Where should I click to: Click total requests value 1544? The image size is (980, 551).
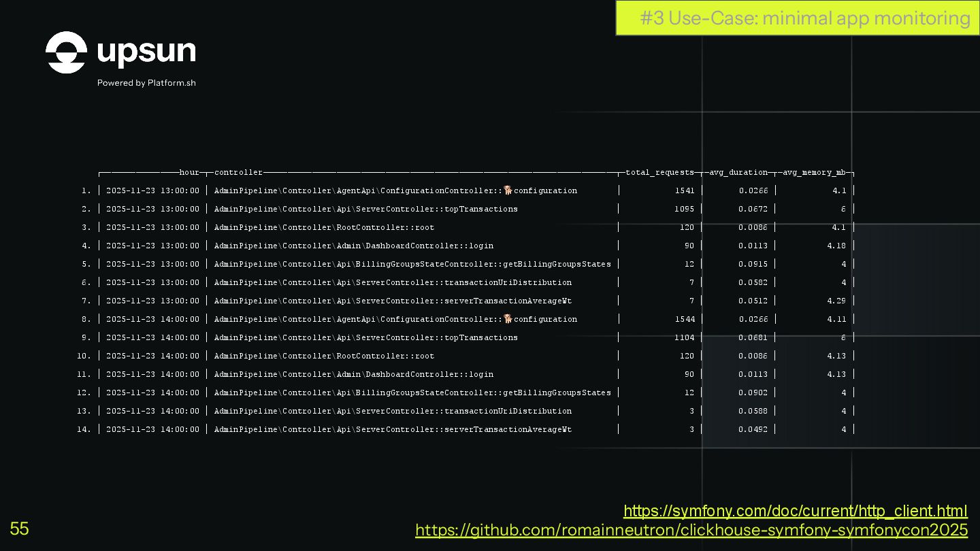(x=685, y=319)
